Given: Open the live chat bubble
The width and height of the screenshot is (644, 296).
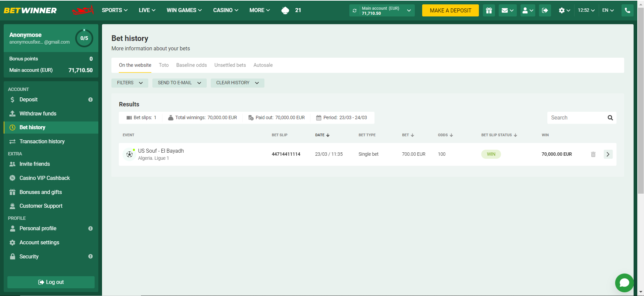Looking at the screenshot, I should click(624, 283).
